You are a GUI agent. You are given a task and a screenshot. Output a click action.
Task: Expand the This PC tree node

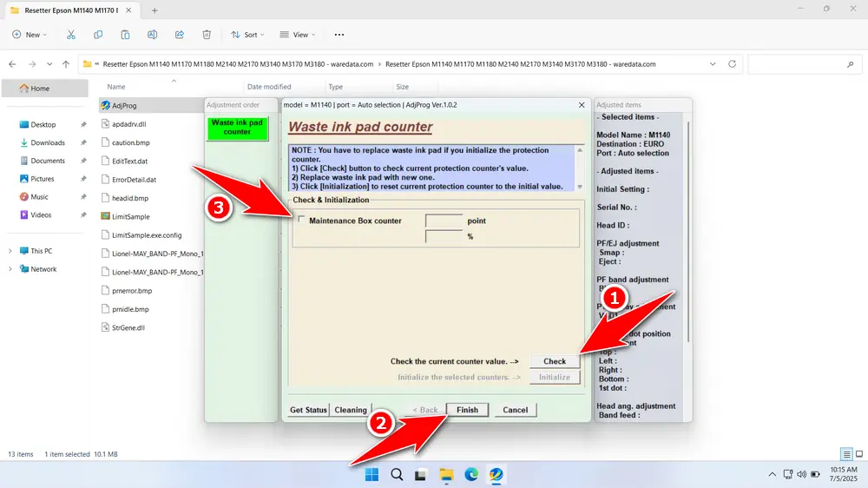pyautogui.click(x=10, y=251)
